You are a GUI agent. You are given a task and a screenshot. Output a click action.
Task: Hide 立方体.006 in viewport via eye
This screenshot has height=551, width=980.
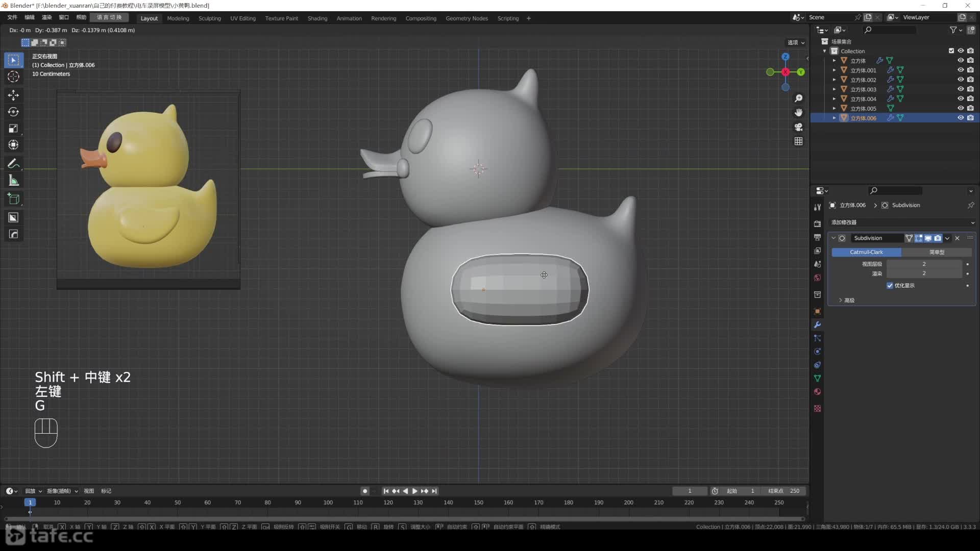[961, 118]
